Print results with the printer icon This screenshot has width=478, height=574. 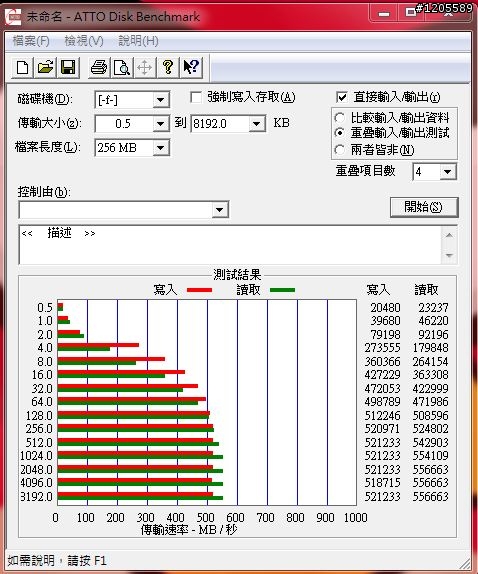point(99,67)
